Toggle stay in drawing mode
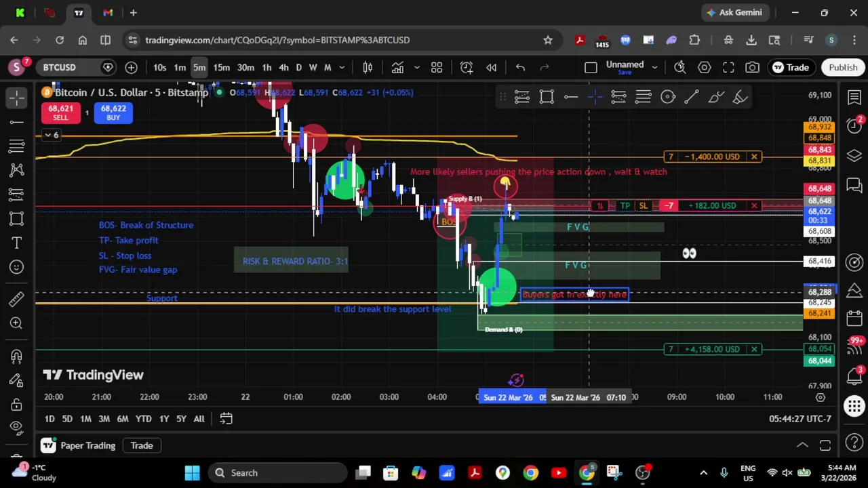 tap(17, 381)
